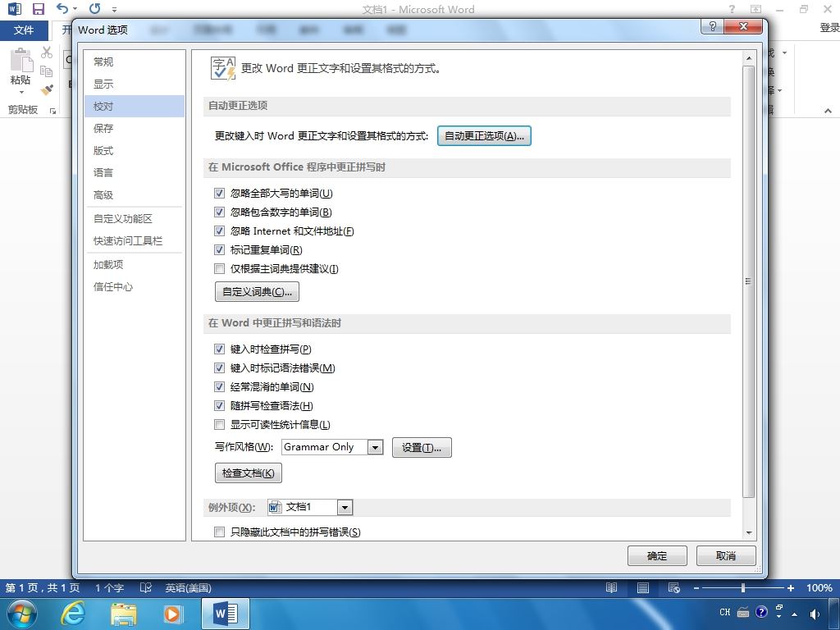This screenshot has height=630, width=840.
Task: Check 只隐藏此文档中的拼写错误 option
Action: tap(219, 532)
